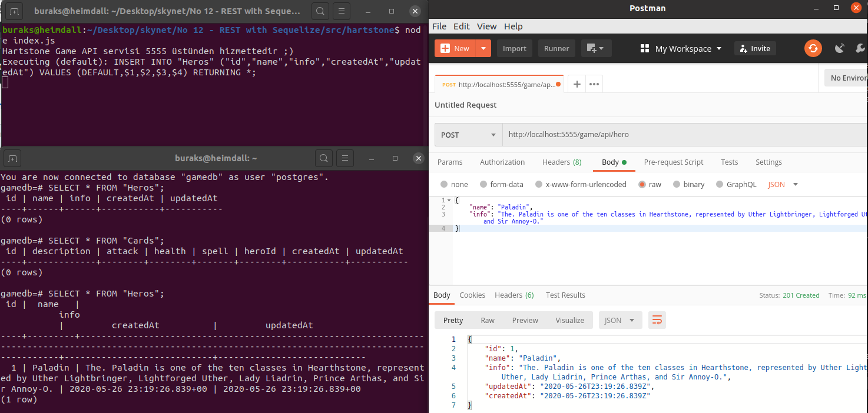
Task: Expand the My Workspace dropdown
Action: [681, 48]
